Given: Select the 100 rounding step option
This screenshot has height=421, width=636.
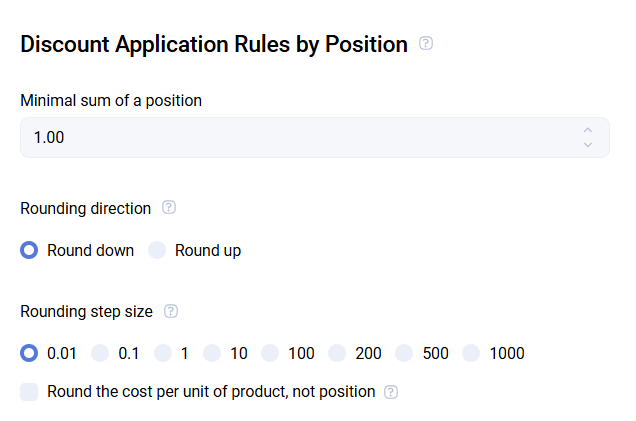Looking at the screenshot, I should click(270, 353).
